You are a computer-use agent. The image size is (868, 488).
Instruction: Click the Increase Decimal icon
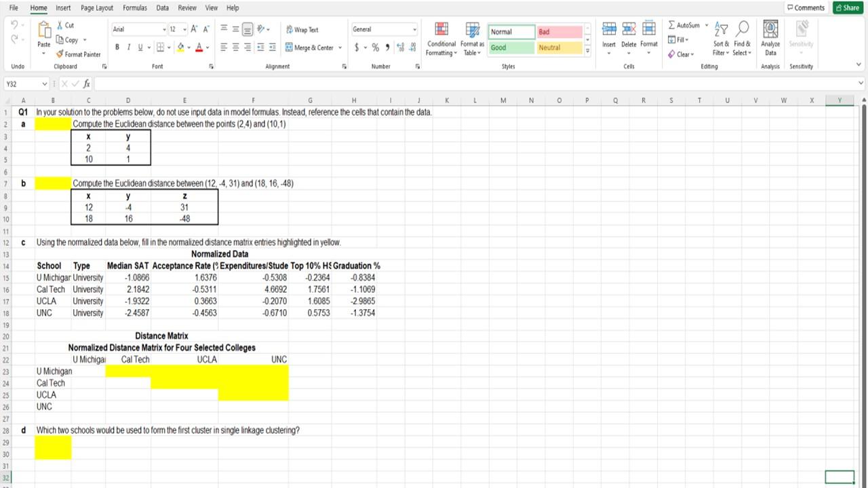pyautogui.click(x=399, y=47)
